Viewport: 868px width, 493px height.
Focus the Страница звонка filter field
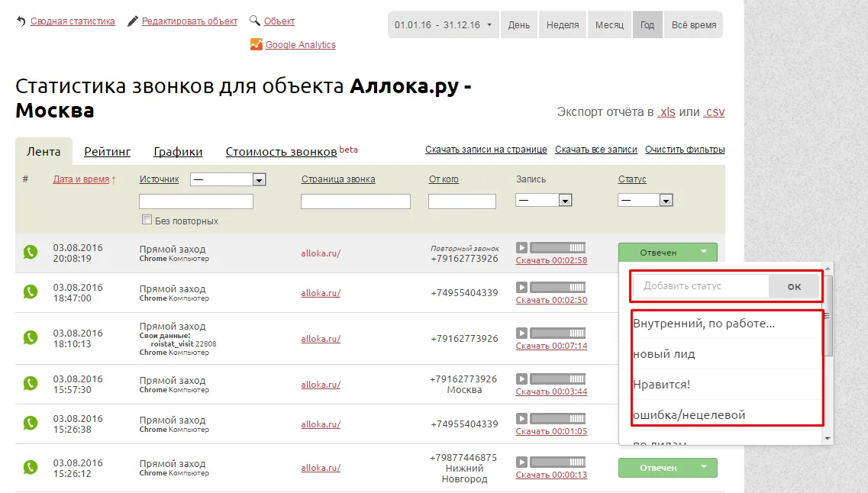356,201
